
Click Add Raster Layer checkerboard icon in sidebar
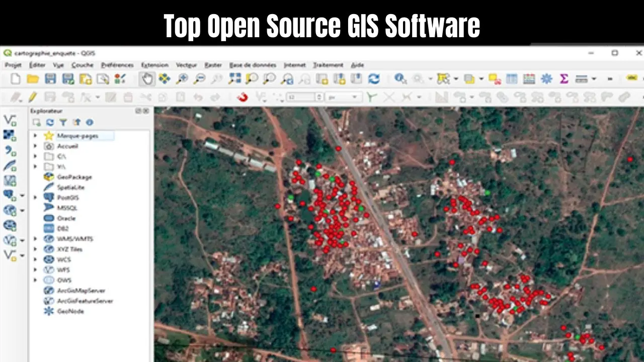(x=10, y=135)
